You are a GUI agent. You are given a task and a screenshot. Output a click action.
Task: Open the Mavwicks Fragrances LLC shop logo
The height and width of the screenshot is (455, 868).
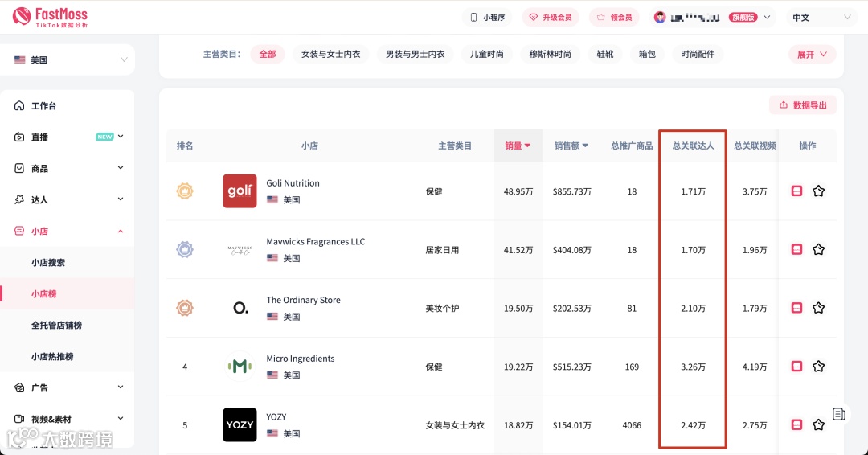[240, 250]
